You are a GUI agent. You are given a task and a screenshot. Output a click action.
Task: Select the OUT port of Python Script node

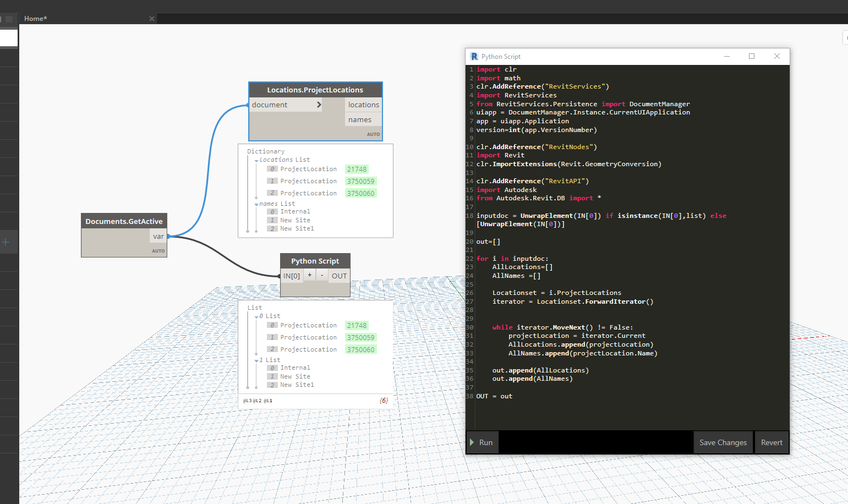pos(339,276)
